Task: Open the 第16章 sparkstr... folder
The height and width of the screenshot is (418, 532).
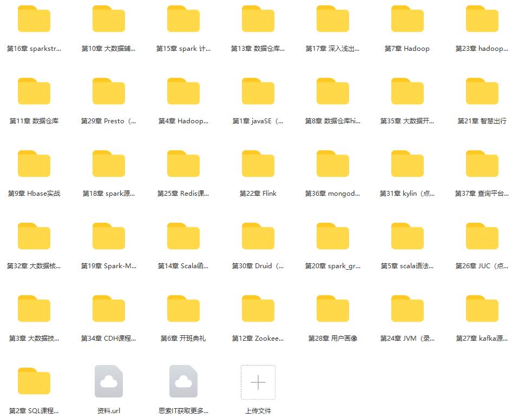Action: point(34,19)
